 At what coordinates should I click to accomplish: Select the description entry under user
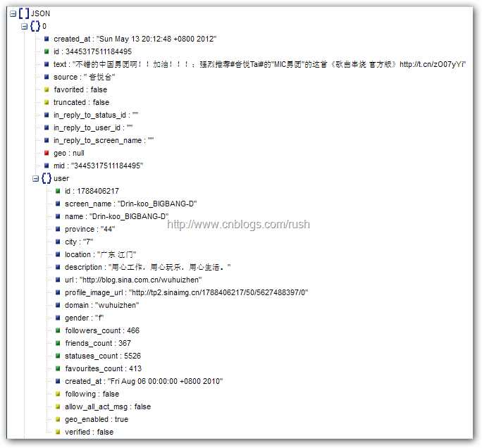[148, 268]
